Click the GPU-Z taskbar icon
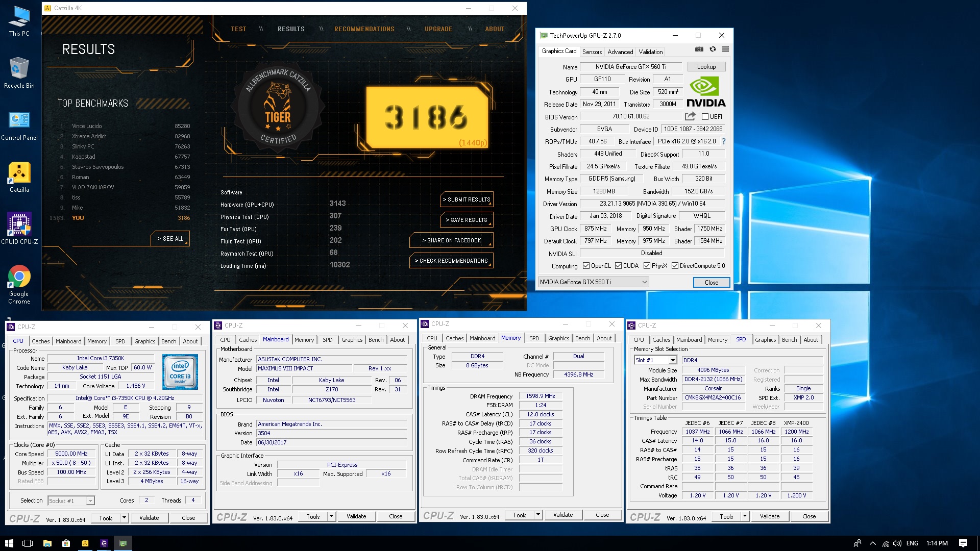This screenshot has width=980, height=551. click(x=122, y=543)
